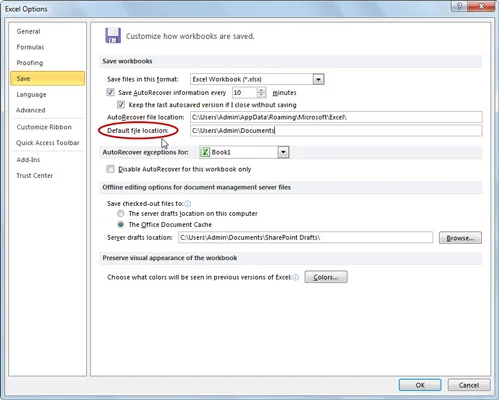Click the floppy disk save icon

click(x=113, y=35)
